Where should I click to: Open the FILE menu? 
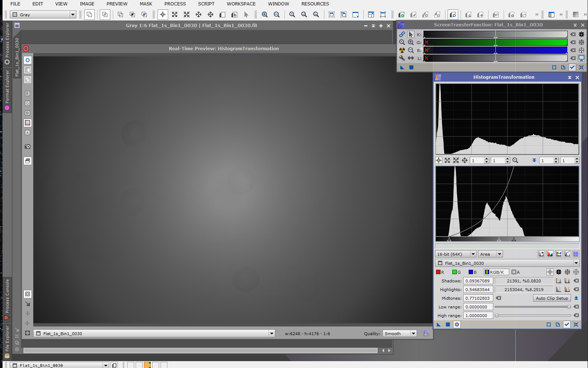(x=15, y=4)
